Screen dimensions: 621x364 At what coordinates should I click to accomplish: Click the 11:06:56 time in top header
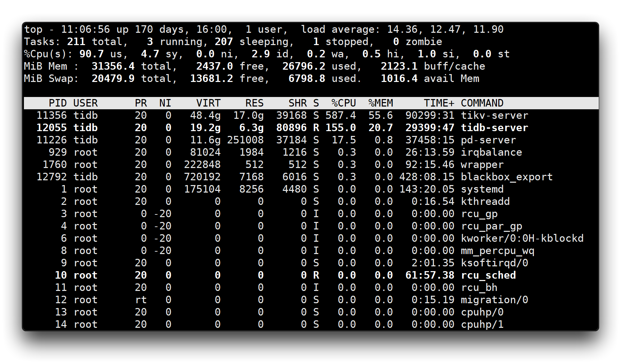(85, 29)
